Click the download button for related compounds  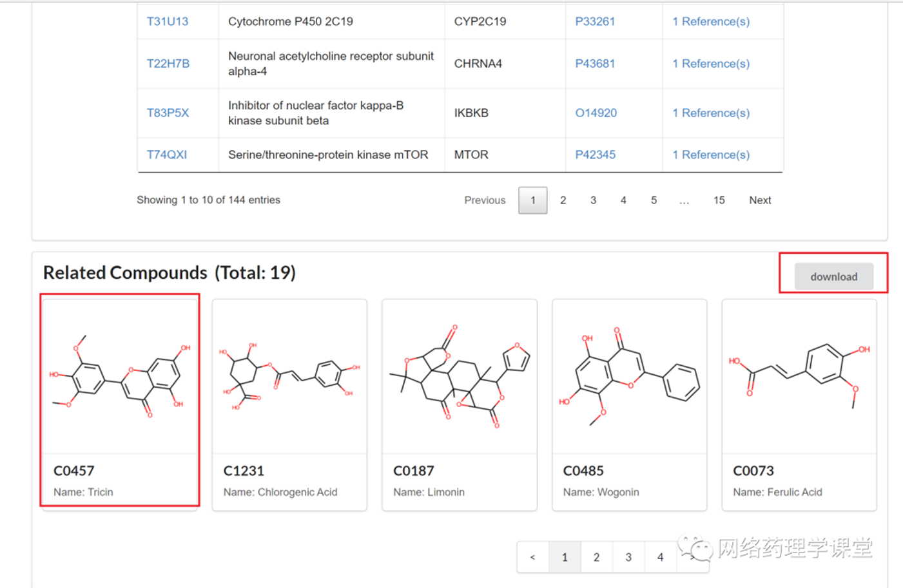[x=834, y=277]
